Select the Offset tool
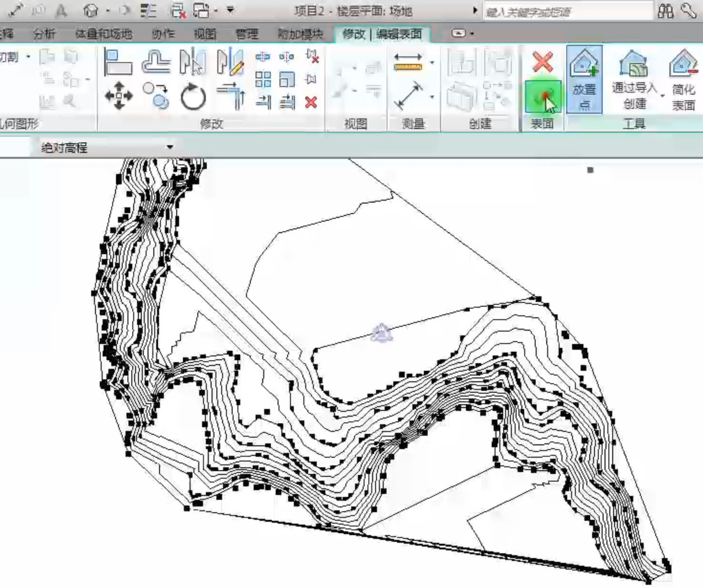703x588 pixels. (156, 62)
